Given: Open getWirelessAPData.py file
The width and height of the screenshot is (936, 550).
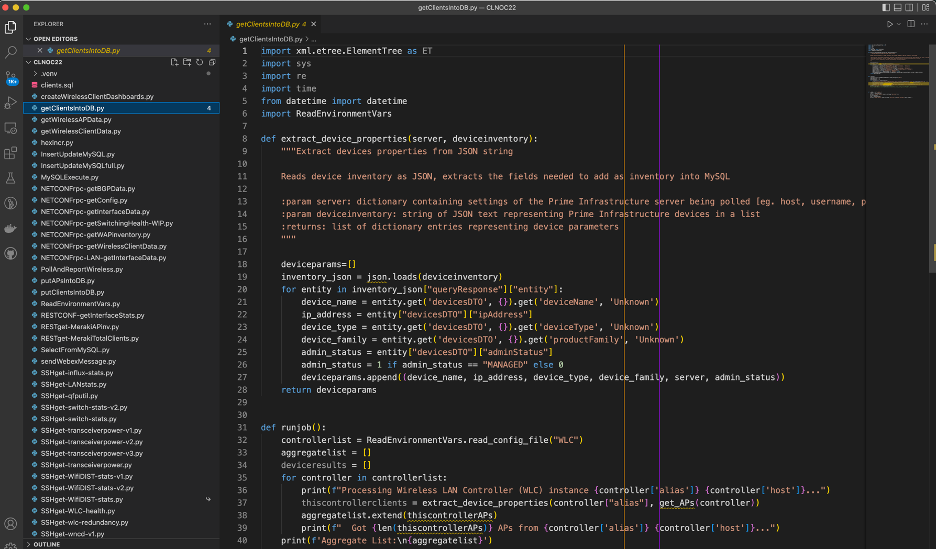Looking at the screenshot, I should pos(76,119).
